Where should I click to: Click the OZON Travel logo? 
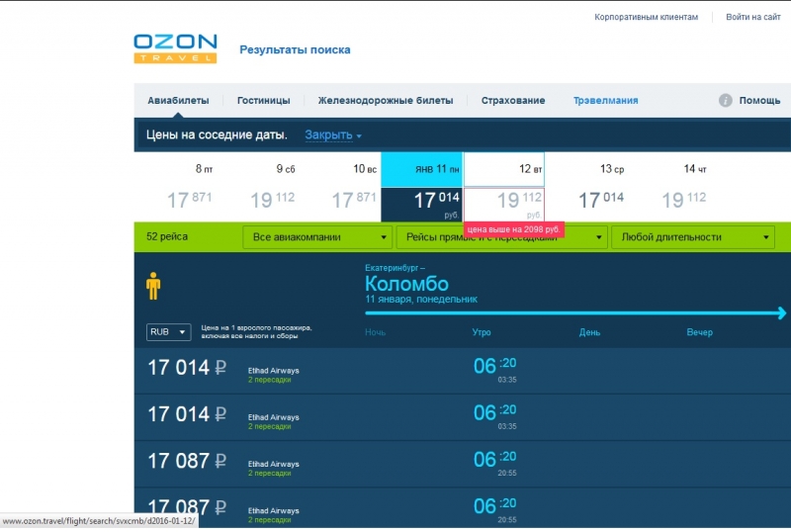[x=175, y=48]
